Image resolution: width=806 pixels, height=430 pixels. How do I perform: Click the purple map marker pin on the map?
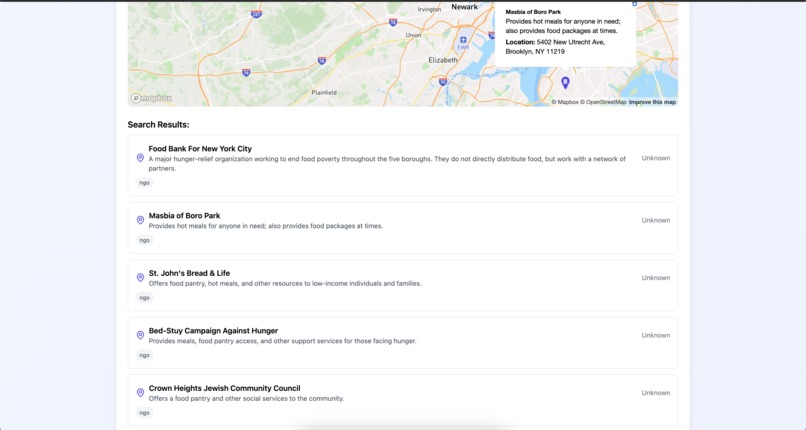click(565, 82)
